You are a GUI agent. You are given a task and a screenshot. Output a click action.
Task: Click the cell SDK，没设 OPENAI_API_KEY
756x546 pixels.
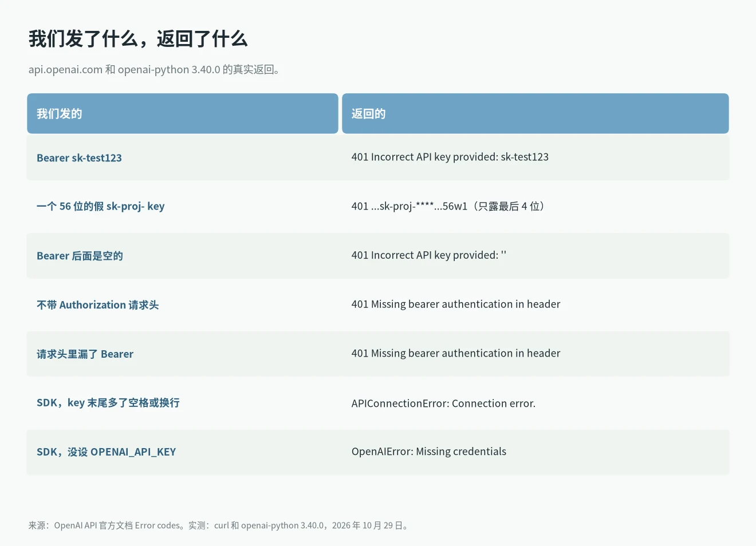pos(107,452)
